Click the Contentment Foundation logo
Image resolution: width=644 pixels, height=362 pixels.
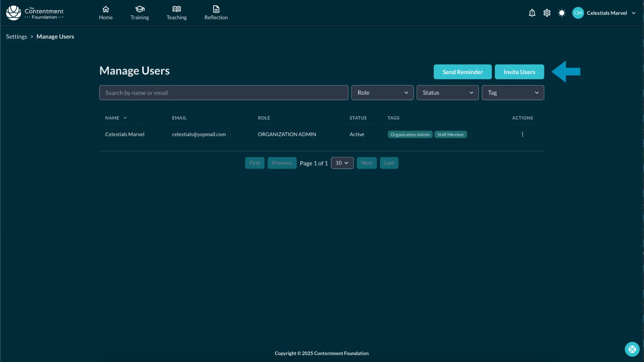point(35,13)
